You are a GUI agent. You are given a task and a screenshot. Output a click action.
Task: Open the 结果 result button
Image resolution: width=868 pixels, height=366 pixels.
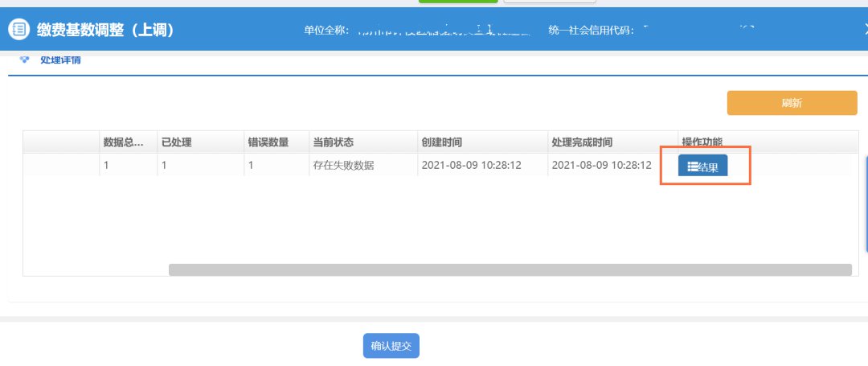[x=703, y=167]
